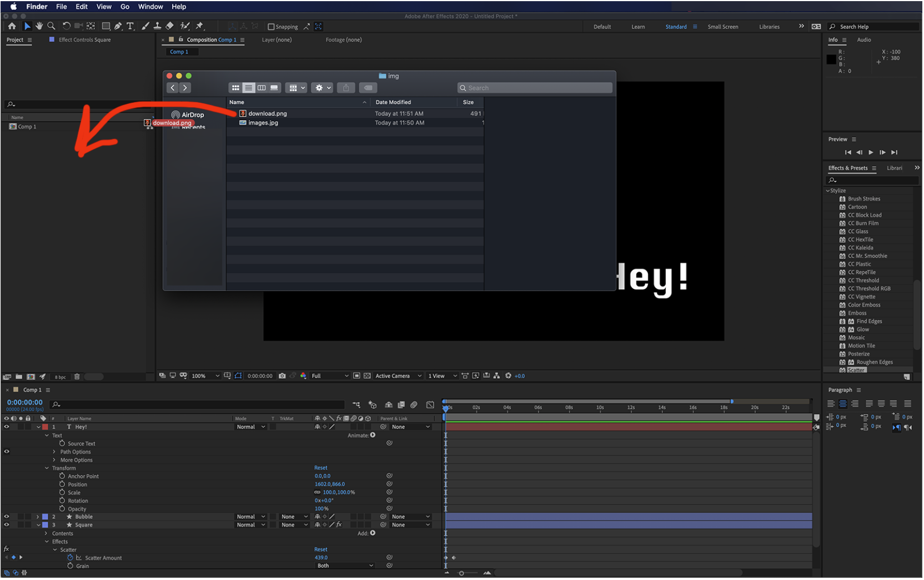Select the Eraser tool
This screenshot has width=924, height=580.
(x=170, y=26)
